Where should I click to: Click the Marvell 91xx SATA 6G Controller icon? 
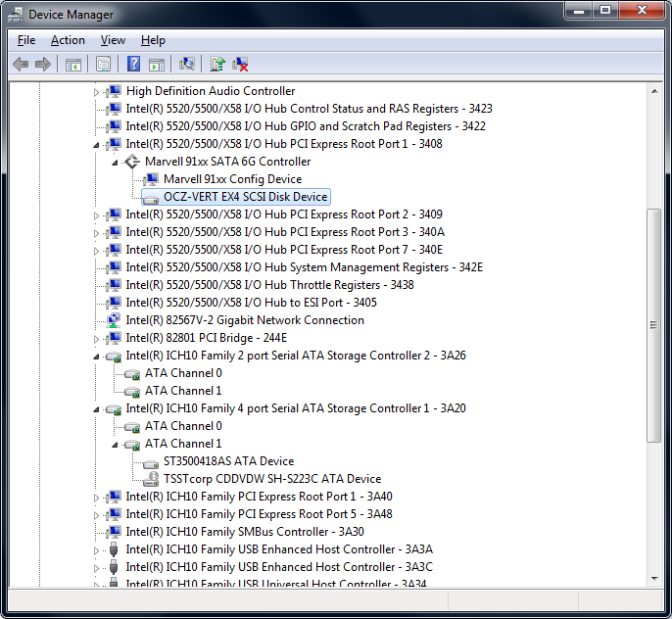point(132,162)
